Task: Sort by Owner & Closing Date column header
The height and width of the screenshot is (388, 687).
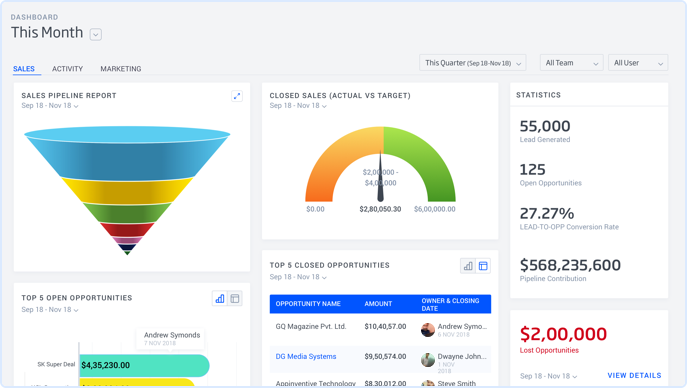Action: pos(450,304)
